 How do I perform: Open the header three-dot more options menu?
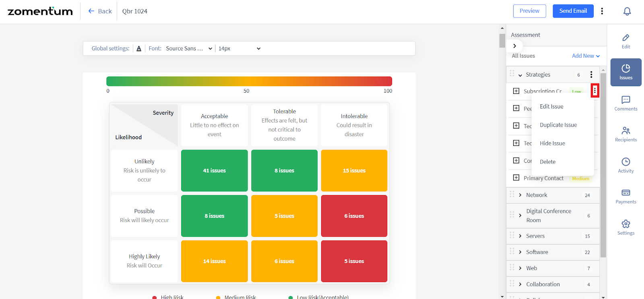tap(602, 11)
